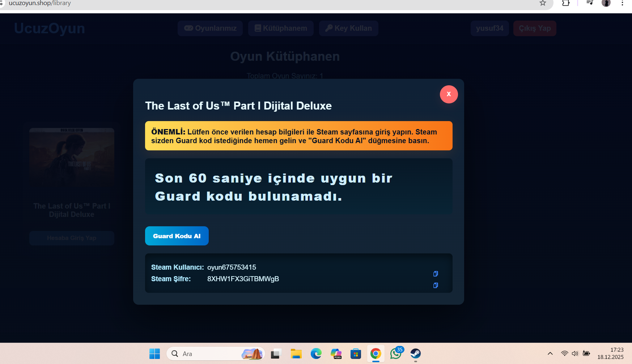This screenshot has height=364, width=632.
Task: Click the Google Chrome taskbar icon
Action: coord(376,354)
